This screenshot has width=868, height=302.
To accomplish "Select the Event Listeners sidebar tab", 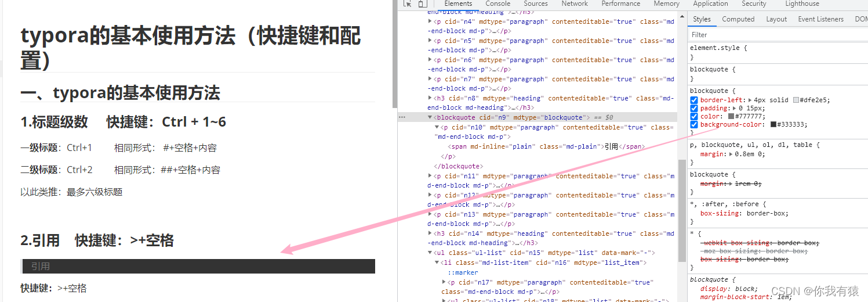I will tap(820, 19).
